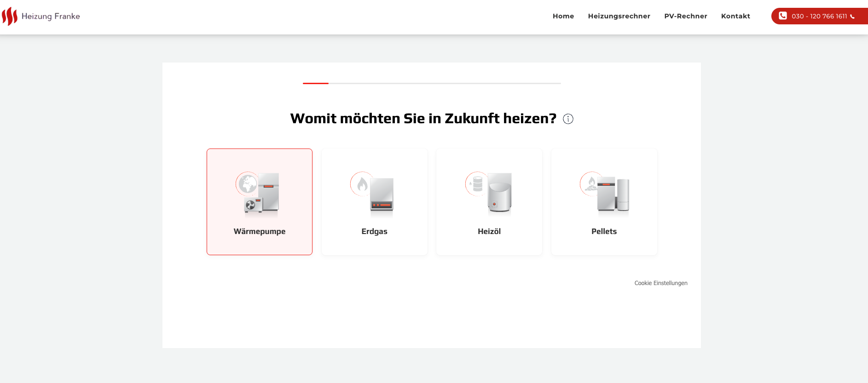Click the square phone icon before the number
This screenshot has width=868, height=383.
click(782, 16)
